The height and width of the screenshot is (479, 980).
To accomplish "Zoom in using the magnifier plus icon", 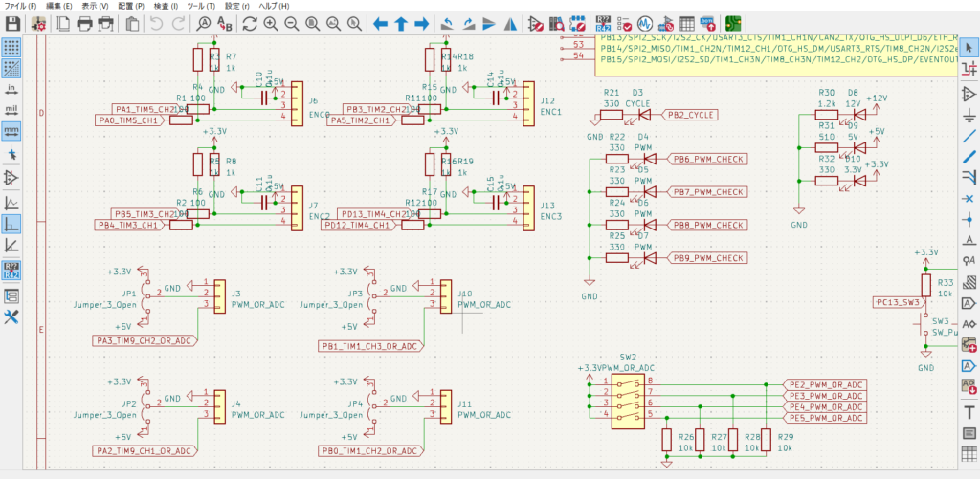I will click(x=271, y=23).
